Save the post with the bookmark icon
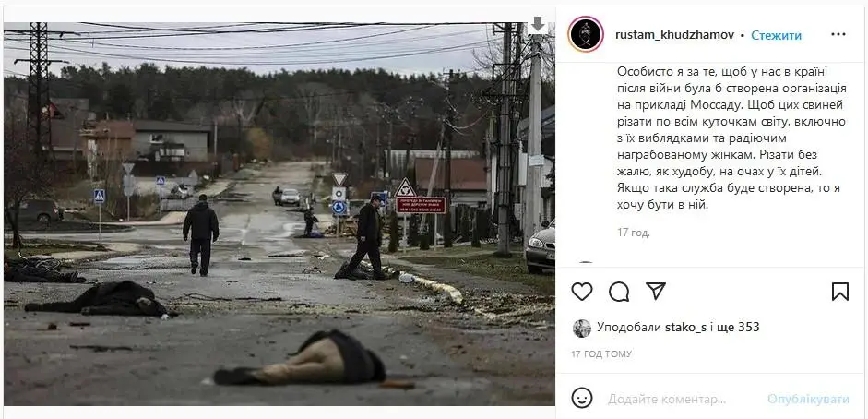 tap(839, 291)
